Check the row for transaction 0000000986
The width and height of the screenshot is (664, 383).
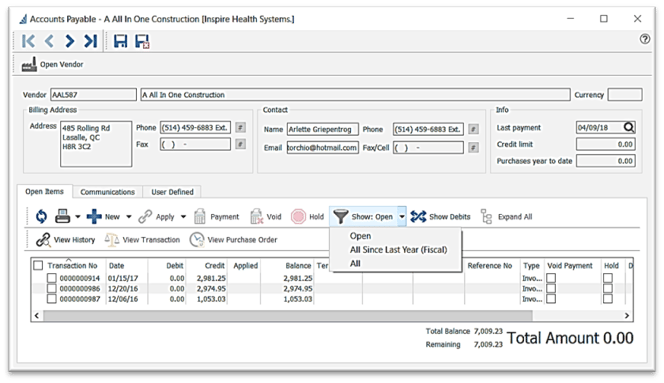coord(52,289)
